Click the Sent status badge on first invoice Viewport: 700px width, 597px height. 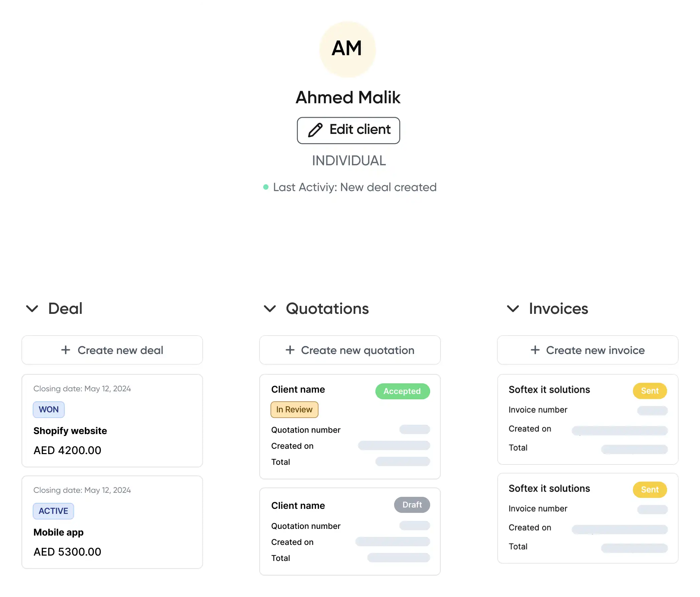(650, 391)
